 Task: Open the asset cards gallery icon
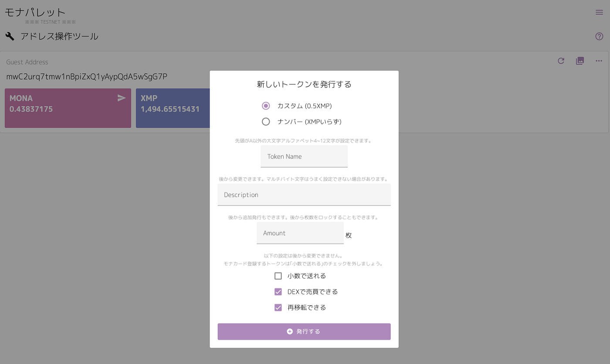coord(580,61)
